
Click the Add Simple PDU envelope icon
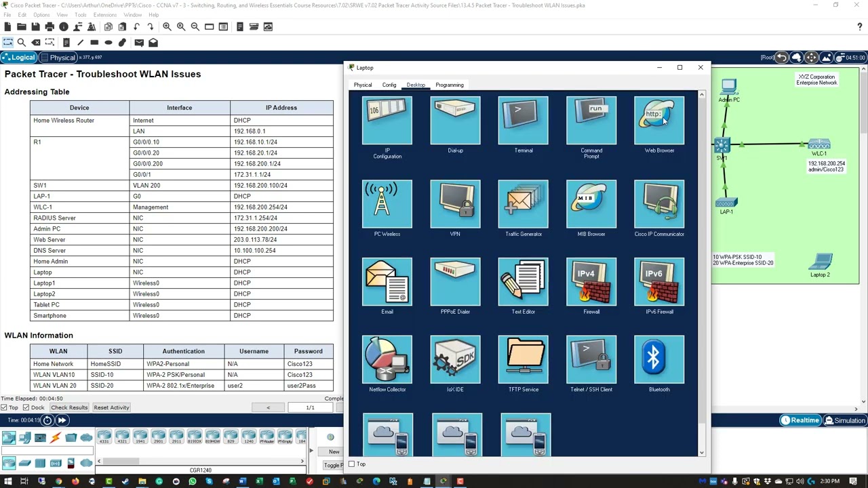tap(139, 43)
